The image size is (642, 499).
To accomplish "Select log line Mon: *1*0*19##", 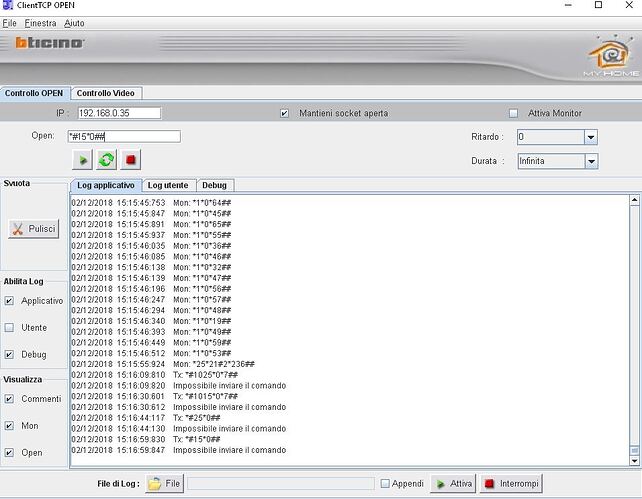I will point(151,321).
